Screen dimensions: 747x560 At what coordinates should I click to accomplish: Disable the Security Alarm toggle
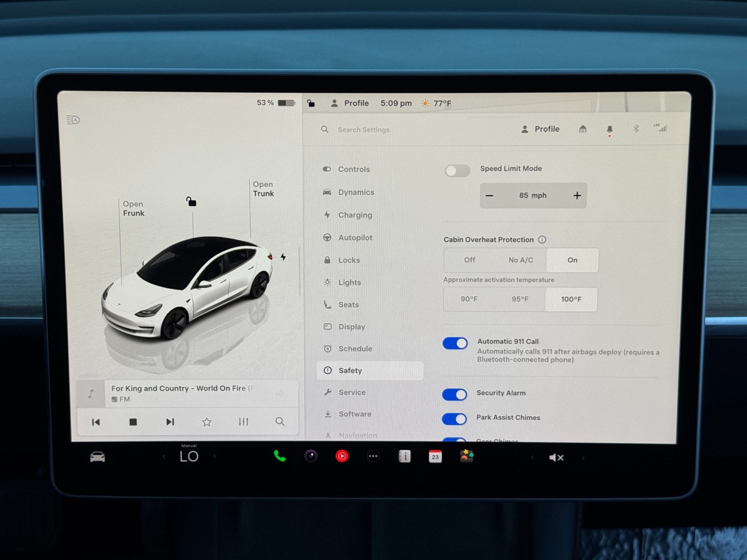point(454,395)
